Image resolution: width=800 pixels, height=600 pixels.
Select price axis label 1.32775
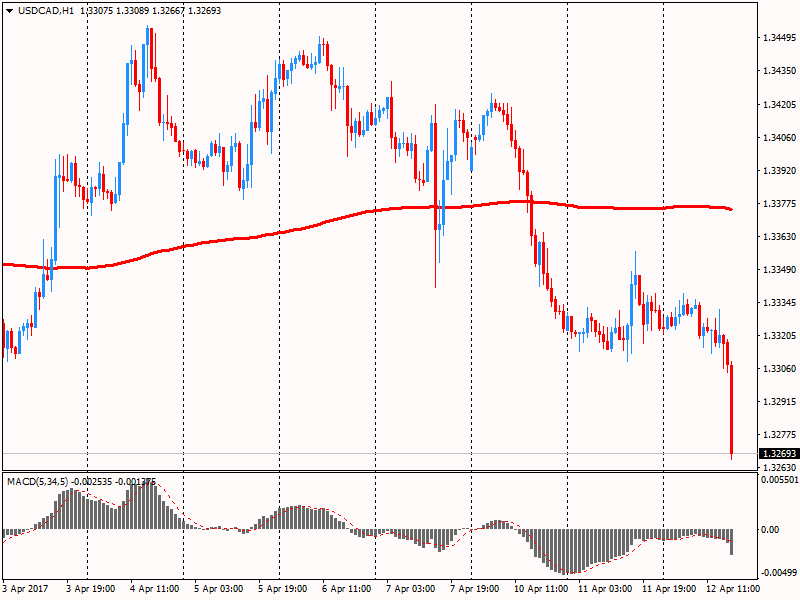click(779, 435)
